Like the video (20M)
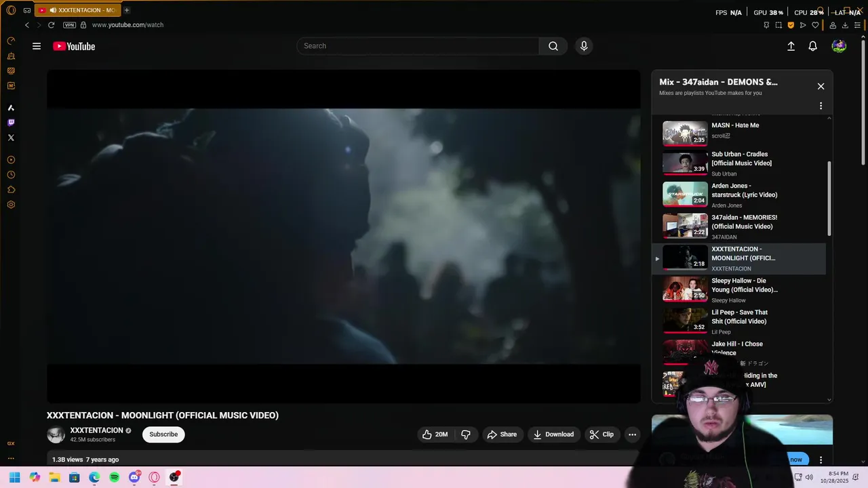This screenshot has width=868, height=488. click(435, 434)
